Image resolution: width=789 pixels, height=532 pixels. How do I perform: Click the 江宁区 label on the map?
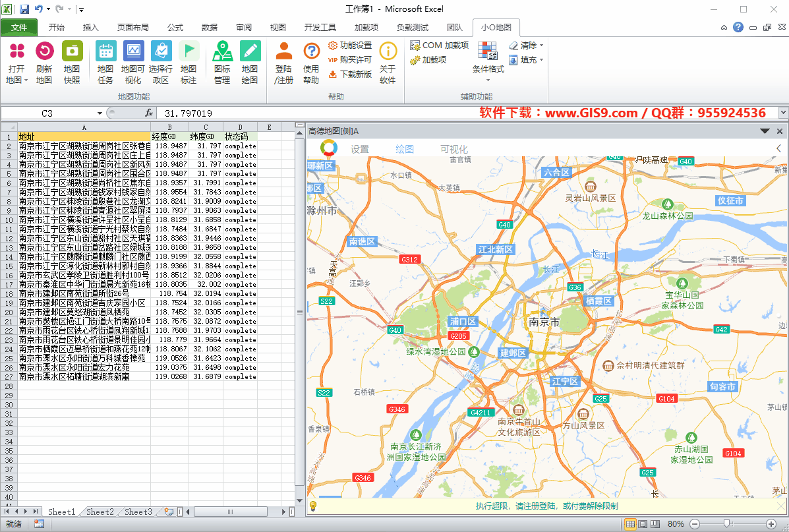(x=565, y=382)
